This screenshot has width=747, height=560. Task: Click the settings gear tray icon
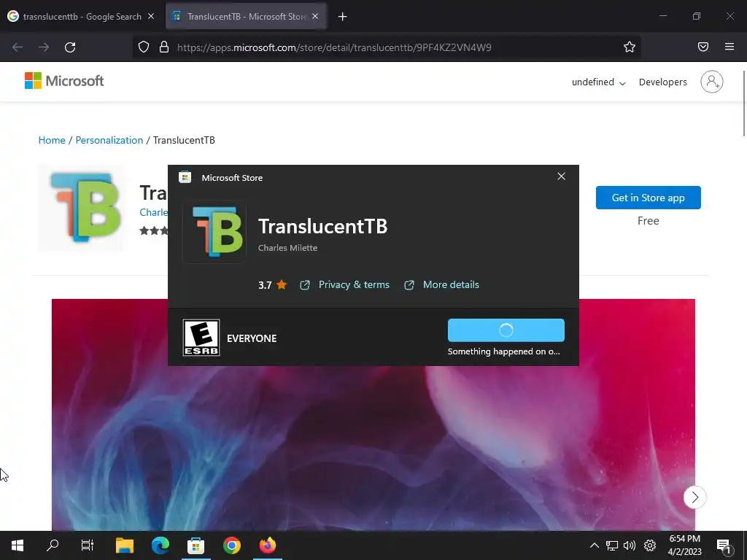click(650, 545)
